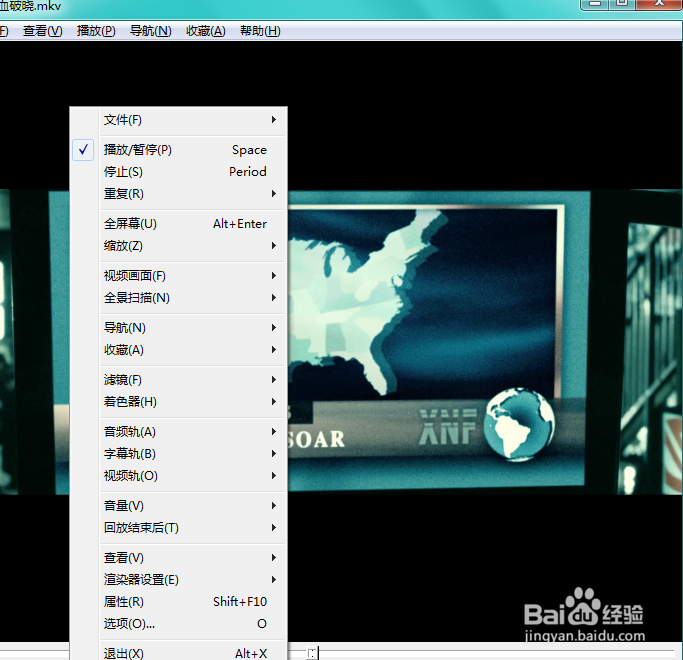This screenshot has height=660, width=683.
Task: Open the 播放(P) menu in menu bar
Action: 96,31
